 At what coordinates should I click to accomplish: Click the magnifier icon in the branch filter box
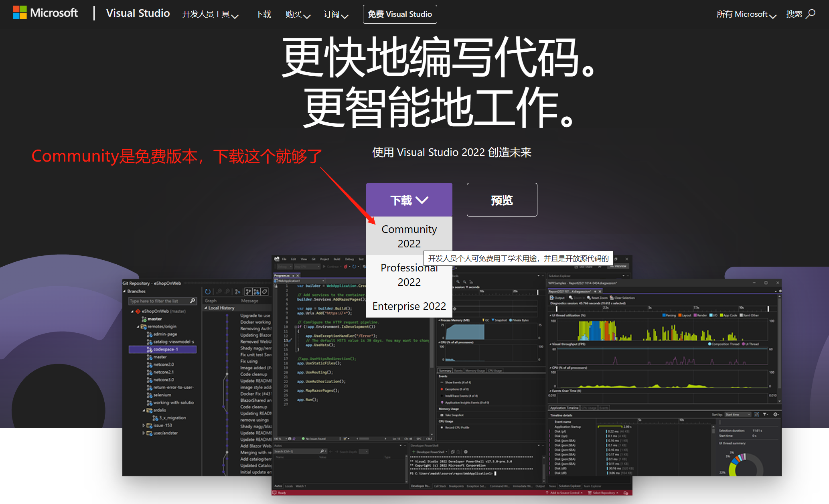193,301
